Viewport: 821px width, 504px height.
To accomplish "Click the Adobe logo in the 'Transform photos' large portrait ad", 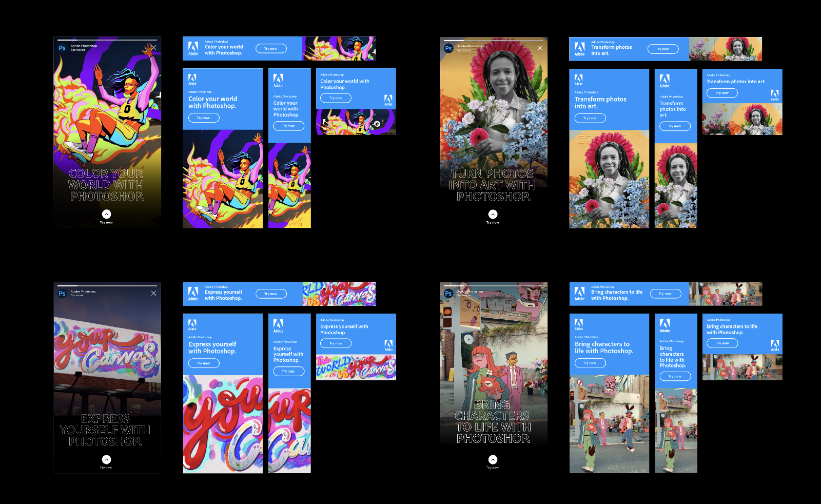I will [x=578, y=80].
